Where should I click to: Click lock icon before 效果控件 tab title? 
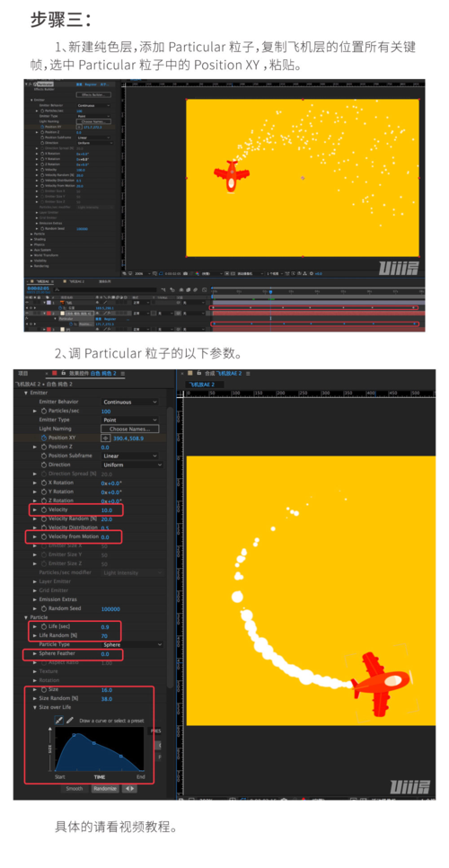(x=64, y=374)
